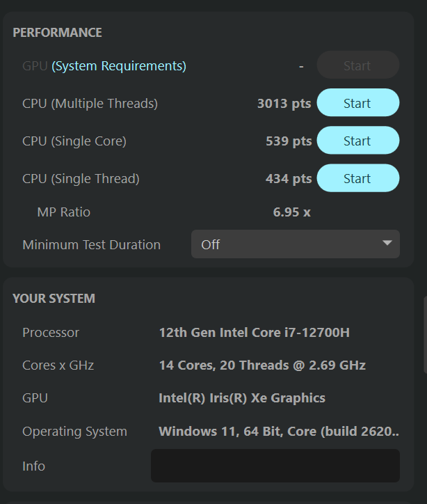Screen dimensions: 427x504
Task: Run the CPU Single Thread test
Action: (x=357, y=178)
